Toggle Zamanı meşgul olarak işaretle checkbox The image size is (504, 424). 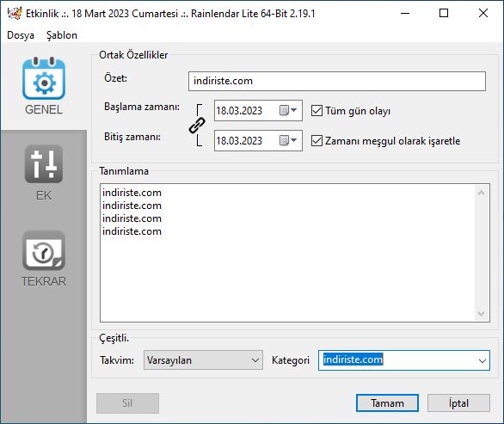point(317,140)
